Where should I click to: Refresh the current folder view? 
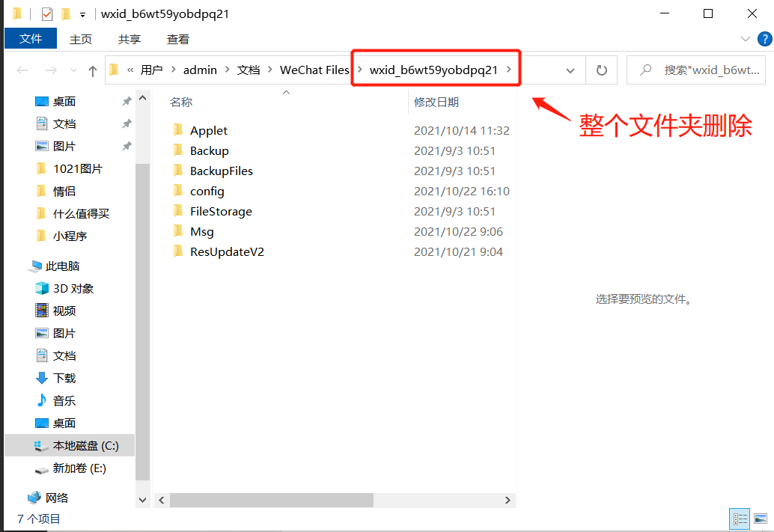pos(601,70)
